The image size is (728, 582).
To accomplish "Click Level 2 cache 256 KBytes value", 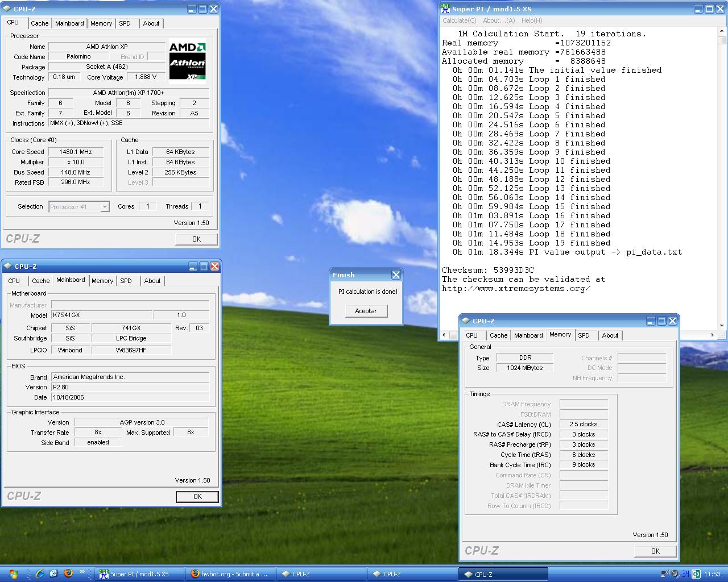I will tap(181, 172).
